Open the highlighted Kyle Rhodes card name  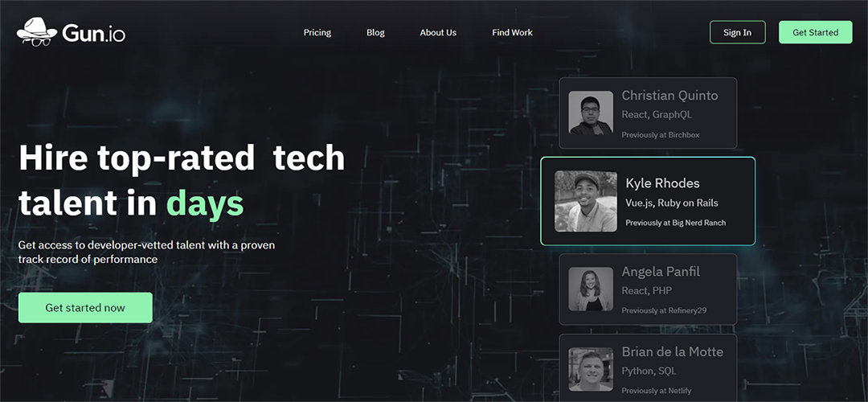(x=662, y=183)
